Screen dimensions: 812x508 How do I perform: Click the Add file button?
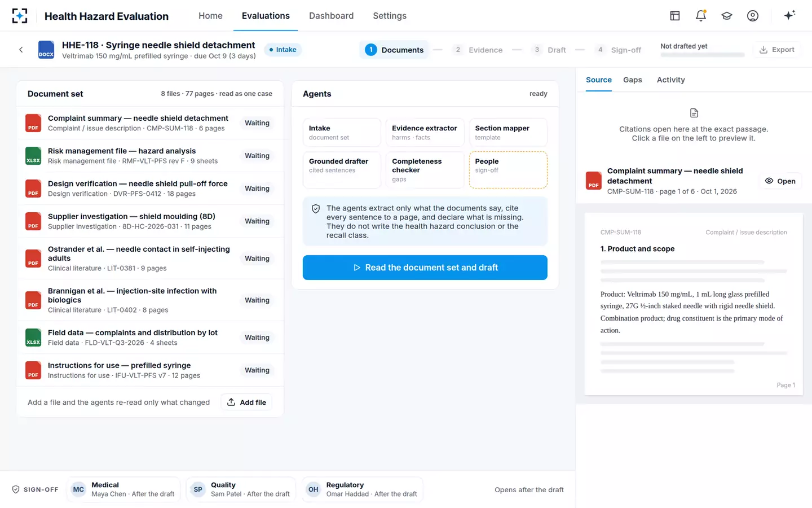coord(246,402)
